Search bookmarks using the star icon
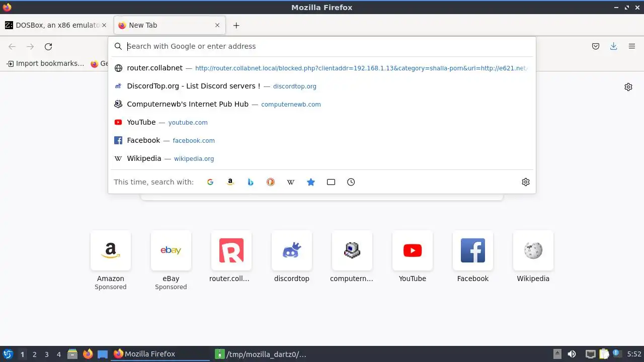This screenshot has height=362, width=644. click(x=311, y=182)
